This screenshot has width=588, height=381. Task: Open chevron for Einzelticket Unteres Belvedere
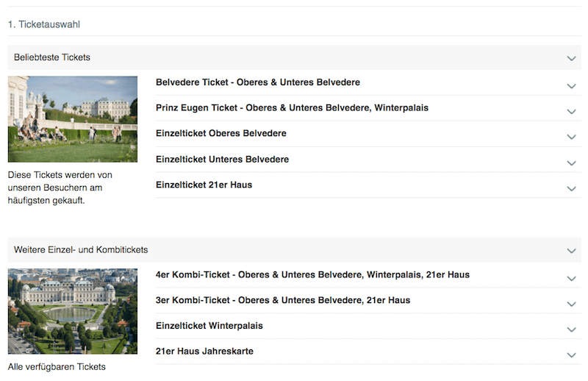pos(571,163)
